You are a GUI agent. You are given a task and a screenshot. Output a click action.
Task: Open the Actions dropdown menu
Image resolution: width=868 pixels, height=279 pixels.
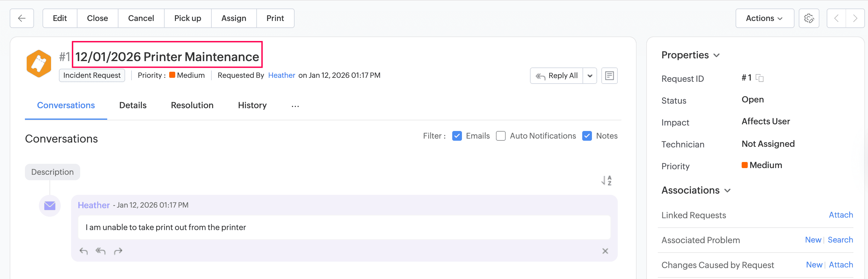[x=764, y=18]
